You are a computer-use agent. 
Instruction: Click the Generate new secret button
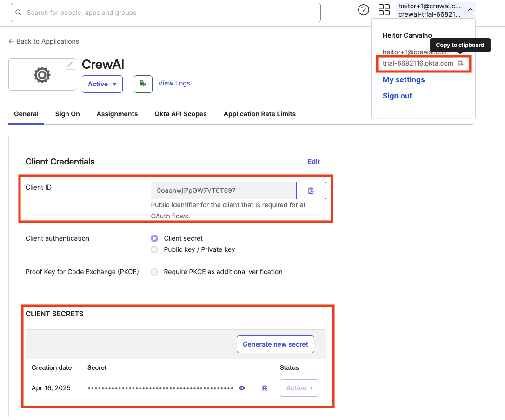pos(275,344)
